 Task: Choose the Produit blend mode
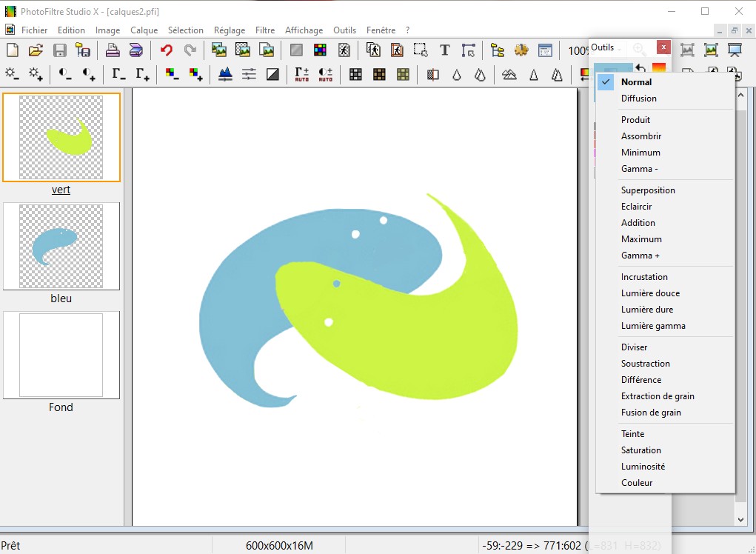click(x=666, y=119)
